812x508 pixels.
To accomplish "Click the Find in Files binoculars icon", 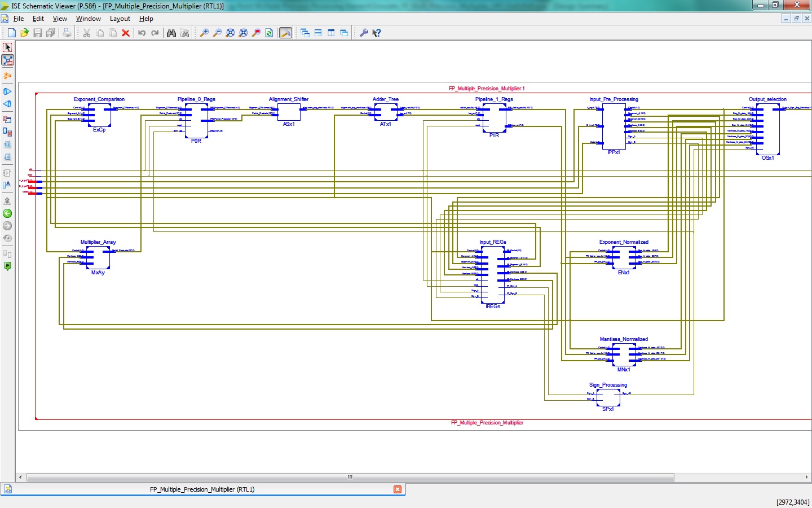I will pyautogui.click(x=184, y=33).
